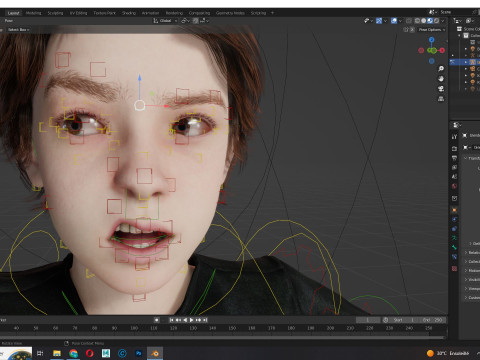Open the UV Editing workspace tab
Screen dimensions: 480x360
pyautogui.click(x=78, y=13)
